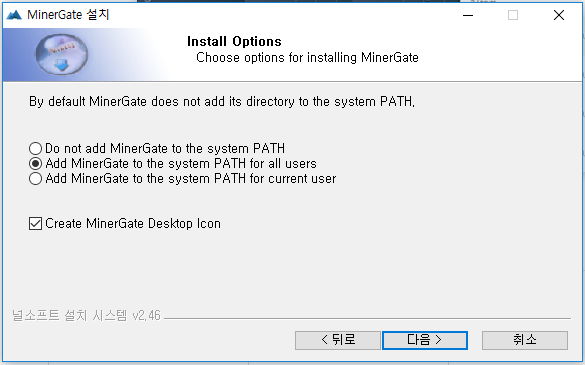Click the 'Choose options for installing MinerGate' subtitle
Viewport: 585px width, 365px height.
[307, 57]
